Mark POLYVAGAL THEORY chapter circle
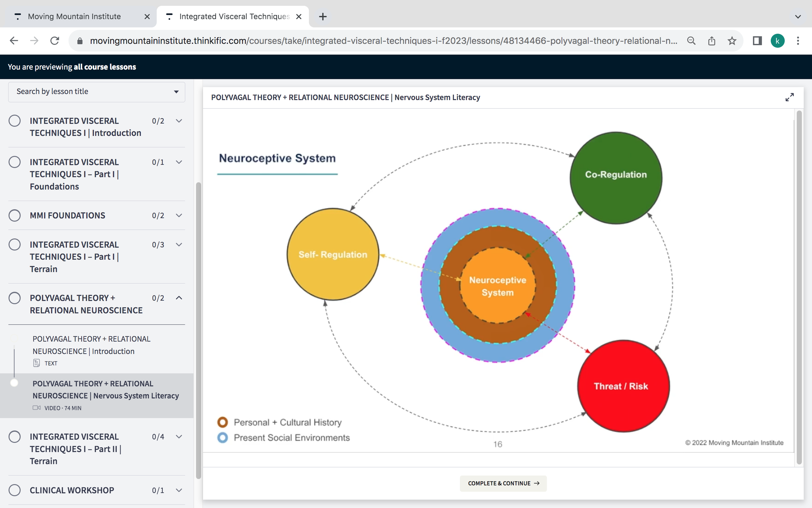 [x=14, y=298]
